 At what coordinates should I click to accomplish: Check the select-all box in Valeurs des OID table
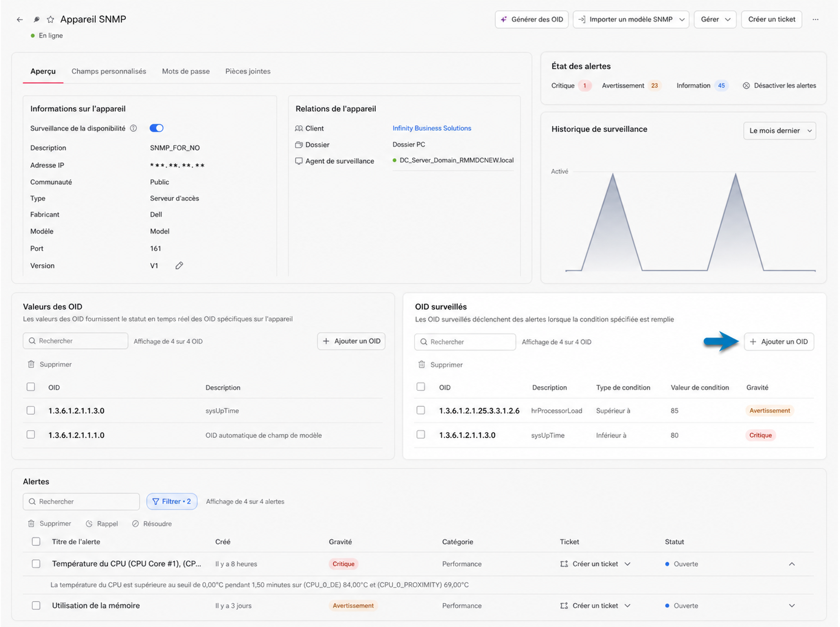31,387
